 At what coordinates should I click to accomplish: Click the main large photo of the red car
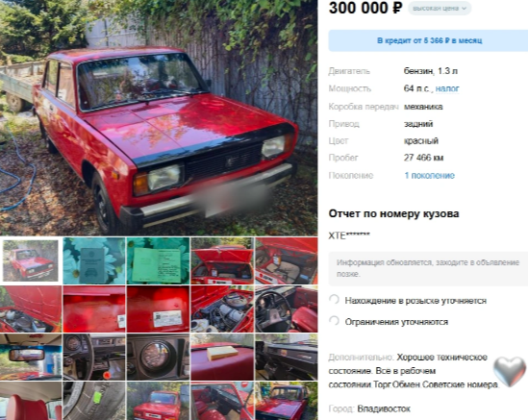159,117
